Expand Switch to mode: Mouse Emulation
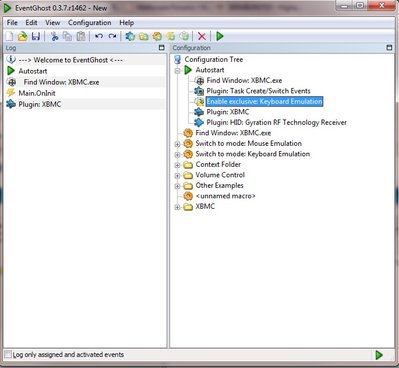The width and height of the screenshot is (399, 368). (x=178, y=144)
